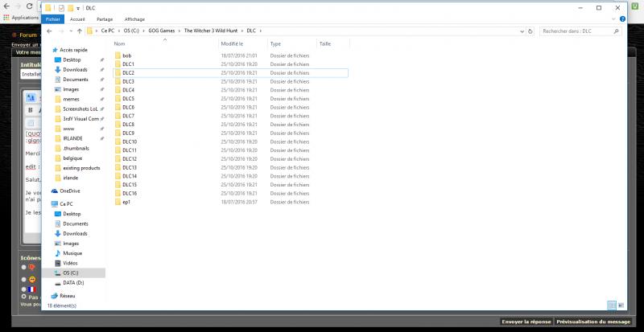Open Musique under Ce PC
Image resolution: width=644 pixels, height=332 pixels.
pyautogui.click(x=72, y=253)
